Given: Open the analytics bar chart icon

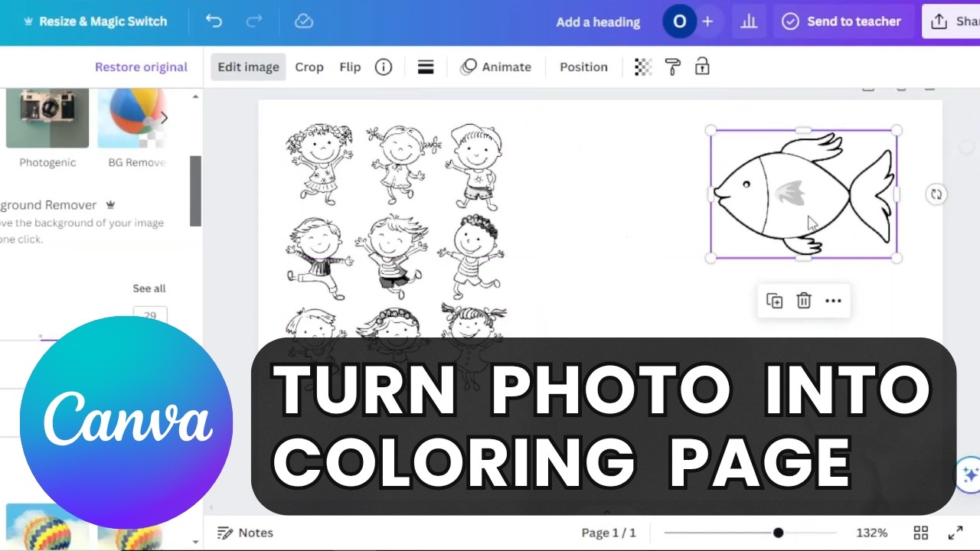Looking at the screenshot, I should (x=749, y=21).
